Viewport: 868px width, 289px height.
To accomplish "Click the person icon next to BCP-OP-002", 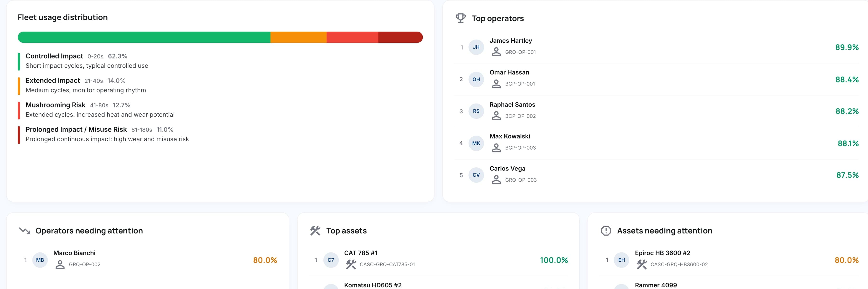I will coord(496,116).
